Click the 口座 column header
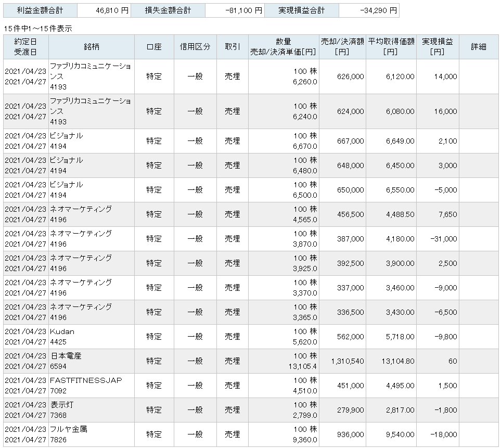The width and height of the screenshot is (501, 448). pos(154,47)
